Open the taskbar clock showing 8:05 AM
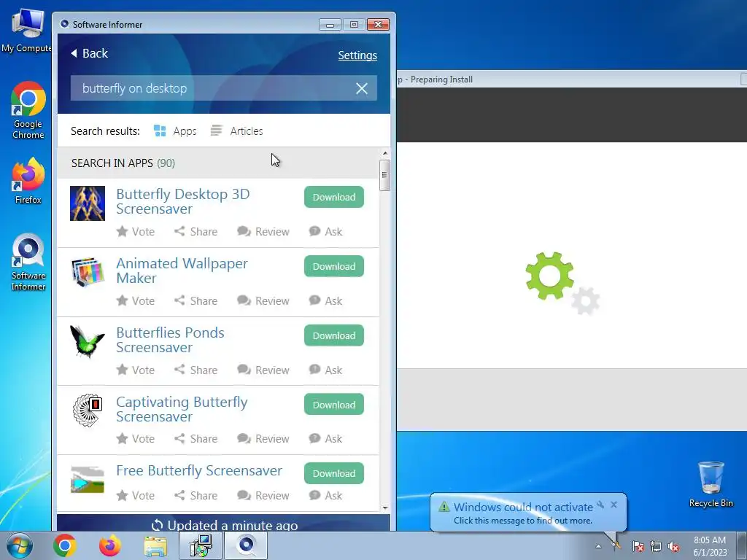This screenshot has width=747, height=560. click(710, 546)
